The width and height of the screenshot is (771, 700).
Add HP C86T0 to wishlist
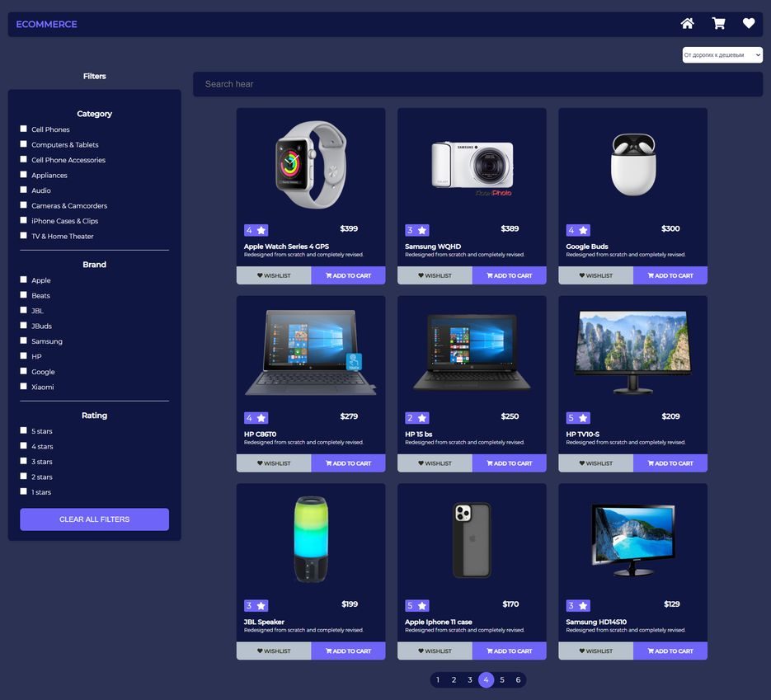click(x=274, y=463)
